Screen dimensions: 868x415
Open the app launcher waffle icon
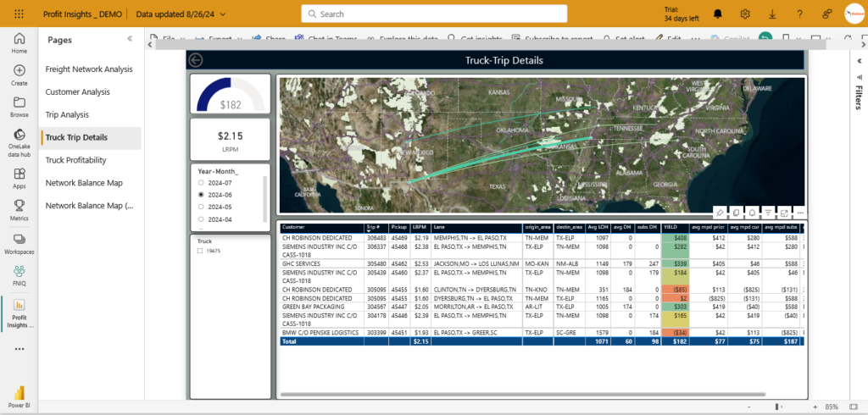[19, 14]
